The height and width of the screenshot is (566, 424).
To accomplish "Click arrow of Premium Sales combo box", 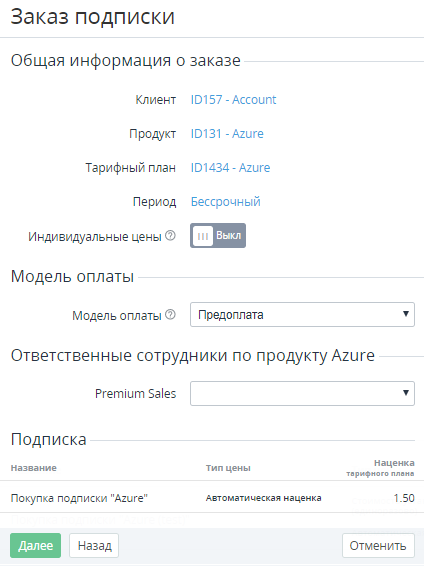I will pyautogui.click(x=406, y=393).
